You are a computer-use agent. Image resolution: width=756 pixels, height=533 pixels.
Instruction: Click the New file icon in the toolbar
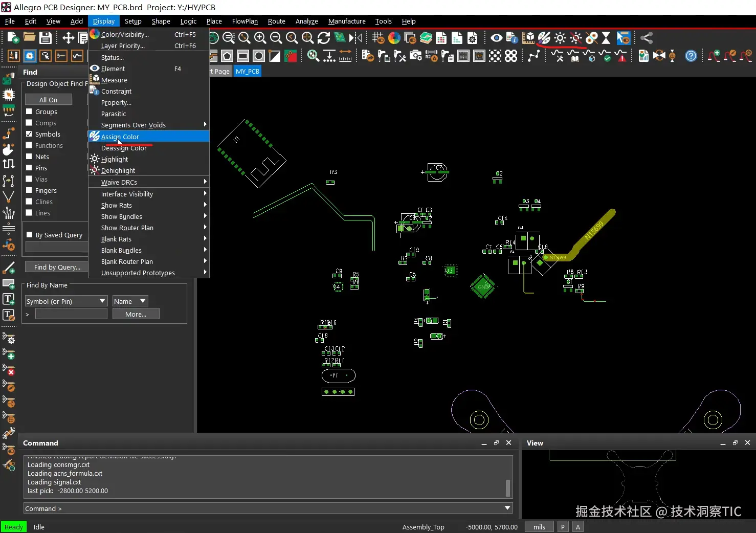[13, 37]
